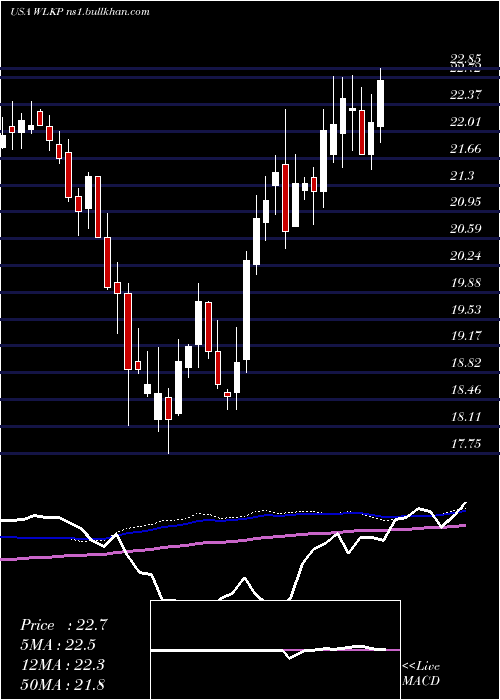The image size is (500, 700).
Task: Select the 18.11 price axis label
Action: point(466,417)
